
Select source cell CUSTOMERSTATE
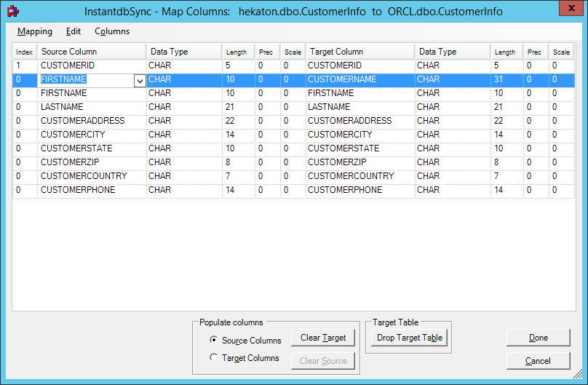(x=92, y=148)
